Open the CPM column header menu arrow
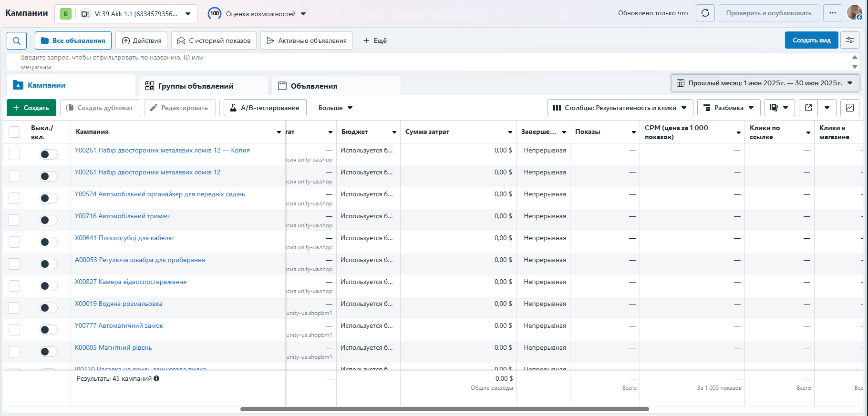 [x=739, y=132]
